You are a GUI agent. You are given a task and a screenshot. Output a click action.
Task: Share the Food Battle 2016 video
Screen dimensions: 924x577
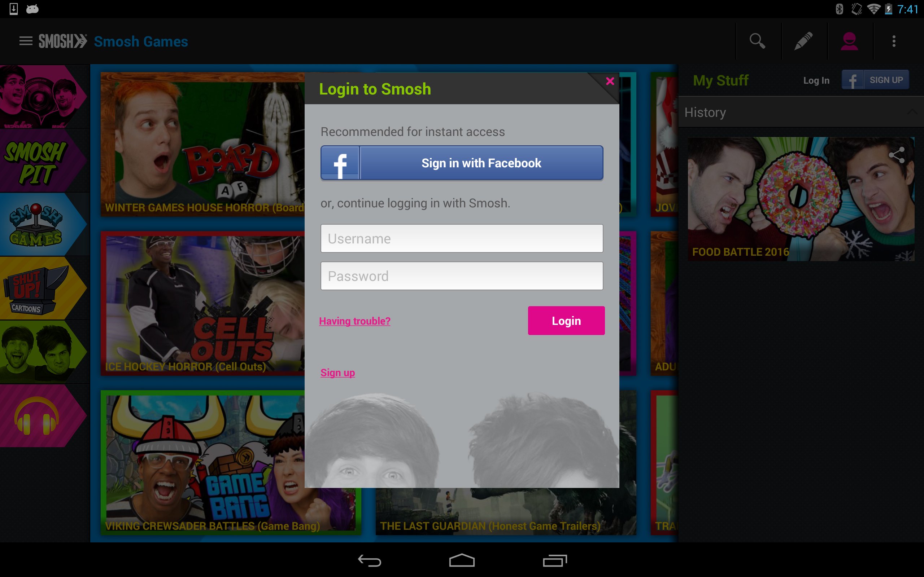coord(897,155)
